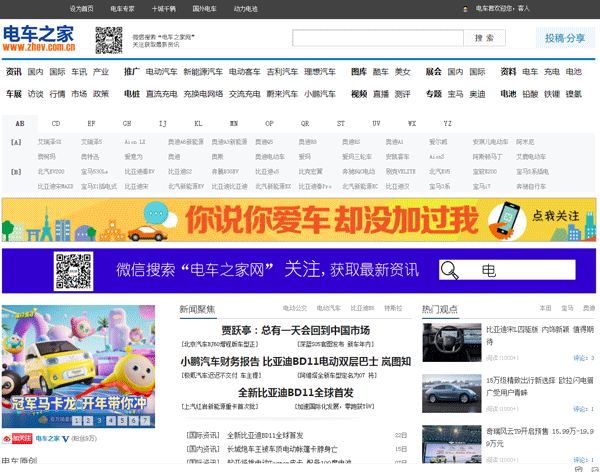Select the ST letter tab
The width and height of the screenshot is (600, 472).
(341, 123)
